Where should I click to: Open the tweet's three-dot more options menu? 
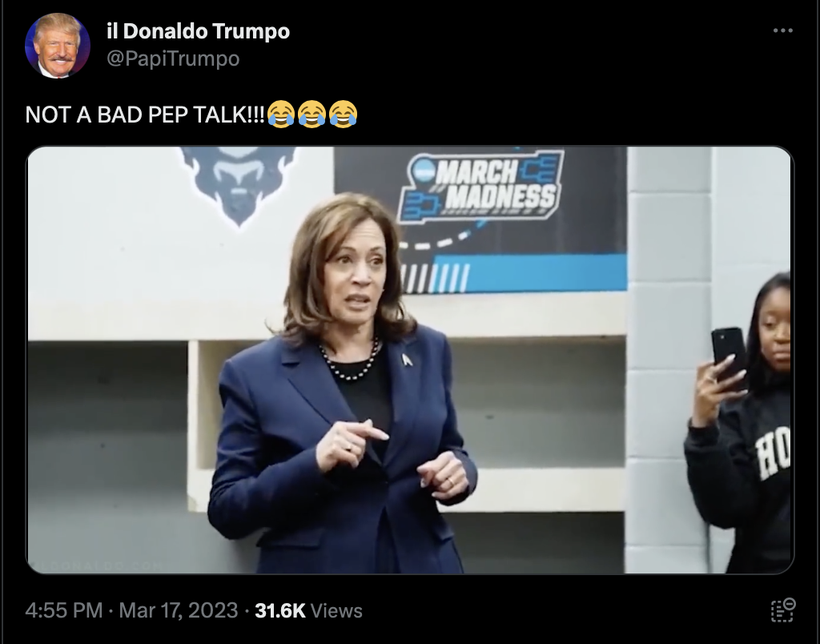(x=782, y=31)
